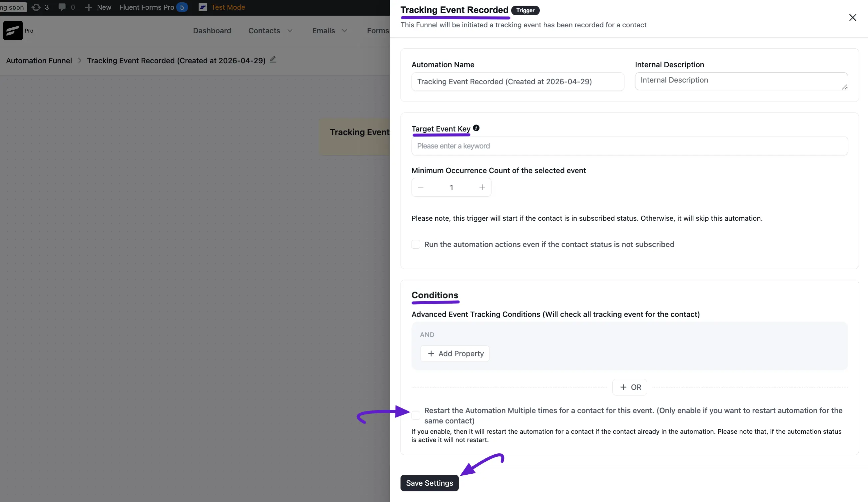Click the Target Event Key info icon
This screenshot has height=502, width=868.
pyautogui.click(x=476, y=128)
